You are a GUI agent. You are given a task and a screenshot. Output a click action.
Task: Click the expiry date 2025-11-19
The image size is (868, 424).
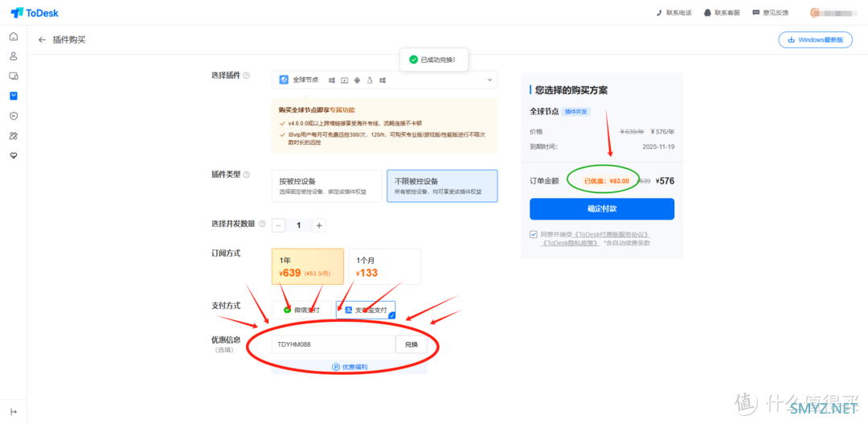(659, 147)
